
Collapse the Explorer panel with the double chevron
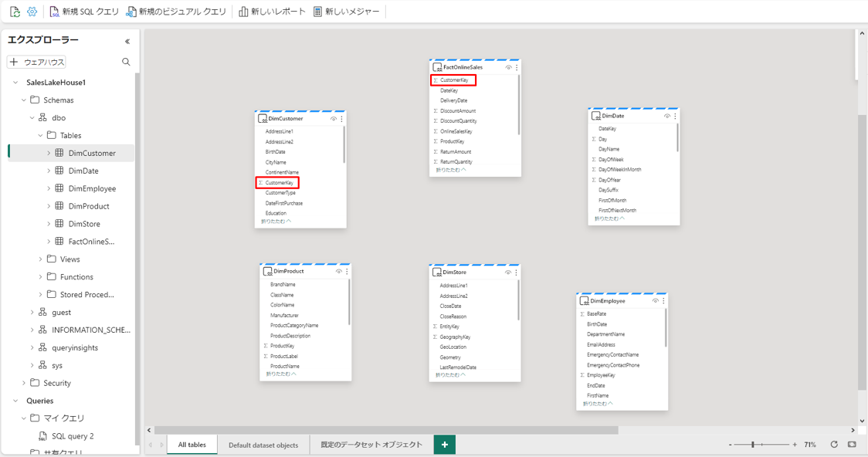[x=127, y=41]
